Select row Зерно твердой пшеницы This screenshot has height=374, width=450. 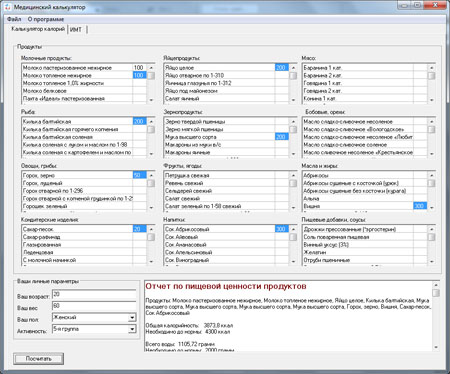(226, 122)
